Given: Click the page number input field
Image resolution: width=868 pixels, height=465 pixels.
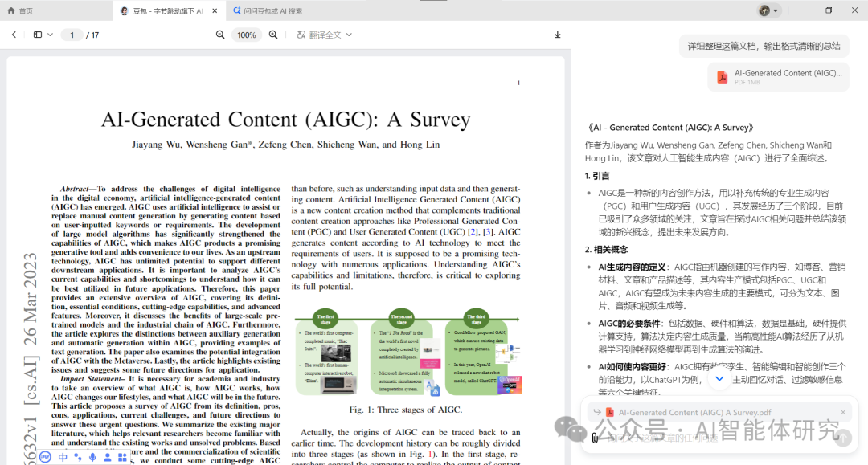Looking at the screenshot, I should tap(72, 35).
